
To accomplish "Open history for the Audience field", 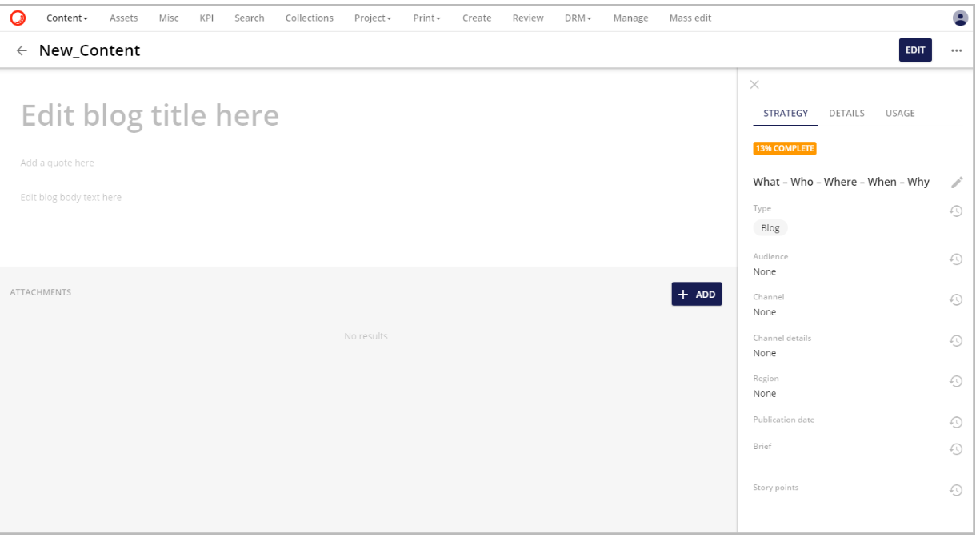I will click(955, 259).
